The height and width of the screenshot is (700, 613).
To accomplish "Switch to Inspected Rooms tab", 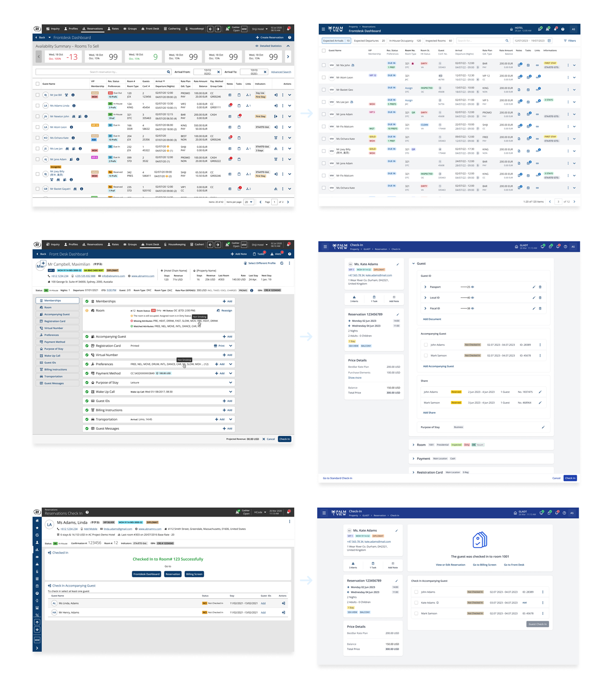I will click(x=439, y=41).
